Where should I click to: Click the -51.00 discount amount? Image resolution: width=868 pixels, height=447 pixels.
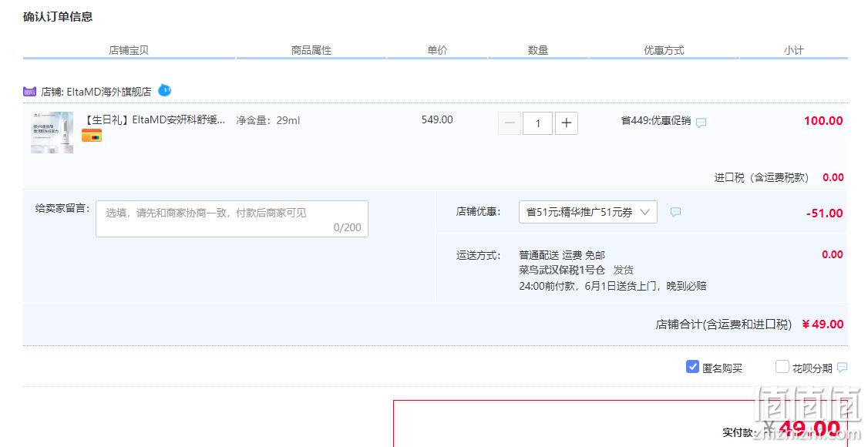tap(824, 213)
